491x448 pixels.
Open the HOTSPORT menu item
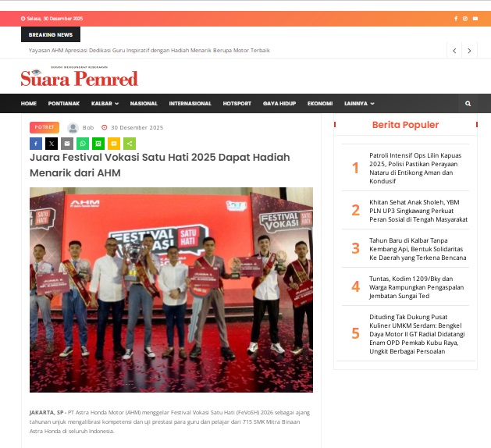click(x=237, y=103)
